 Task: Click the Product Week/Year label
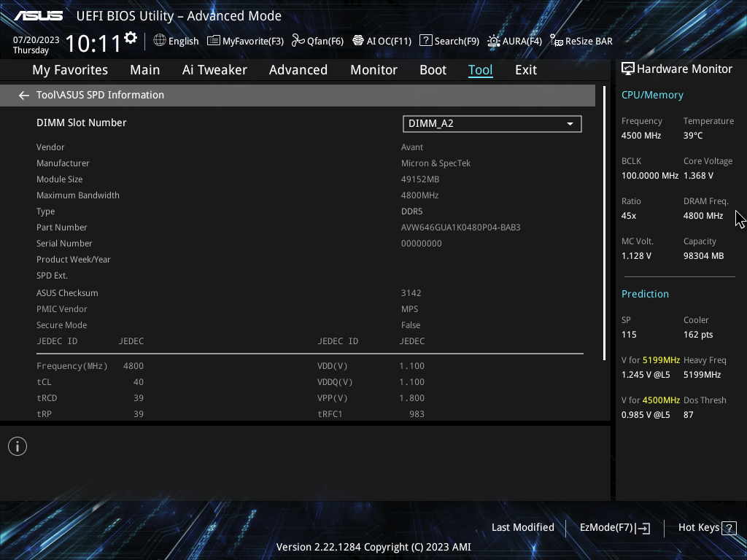pos(74,260)
